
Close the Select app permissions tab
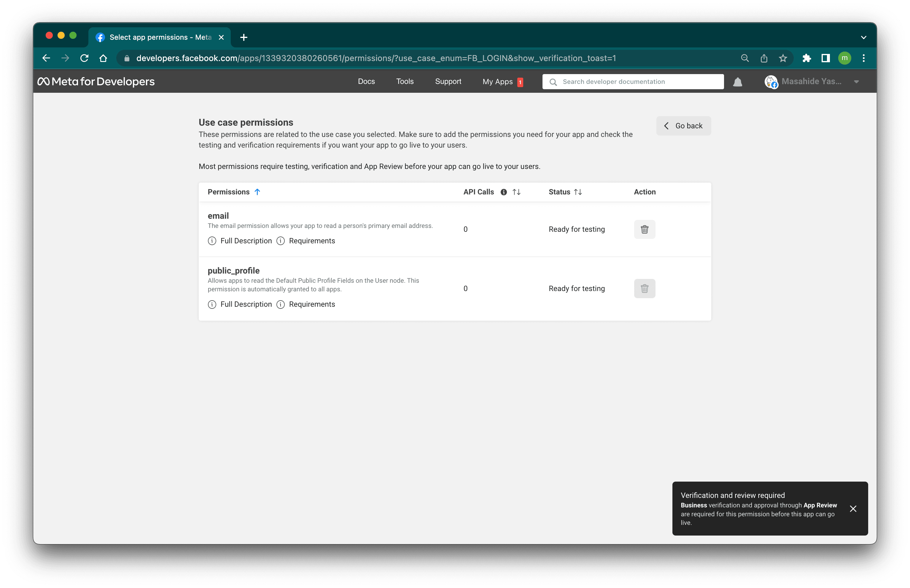click(x=221, y=37)
